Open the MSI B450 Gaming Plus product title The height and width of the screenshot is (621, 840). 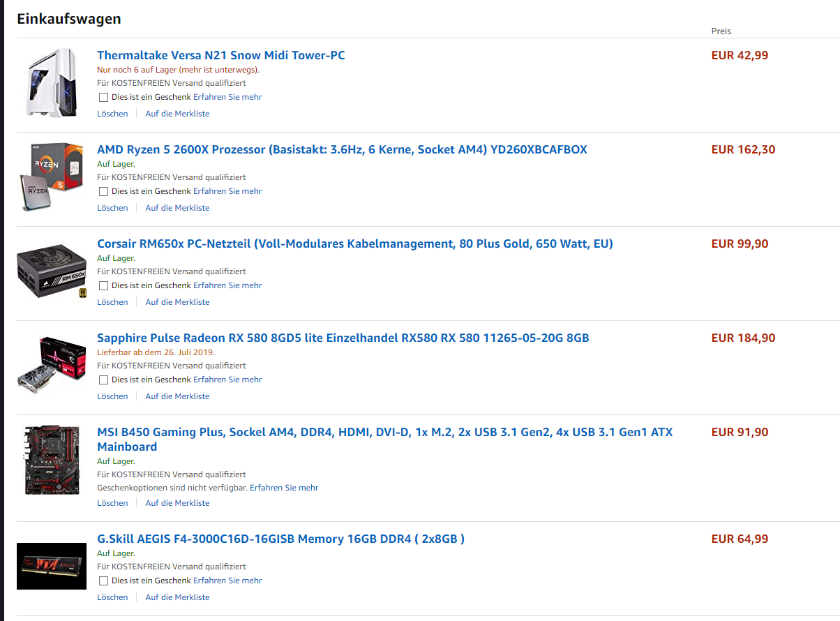point(384,439)
